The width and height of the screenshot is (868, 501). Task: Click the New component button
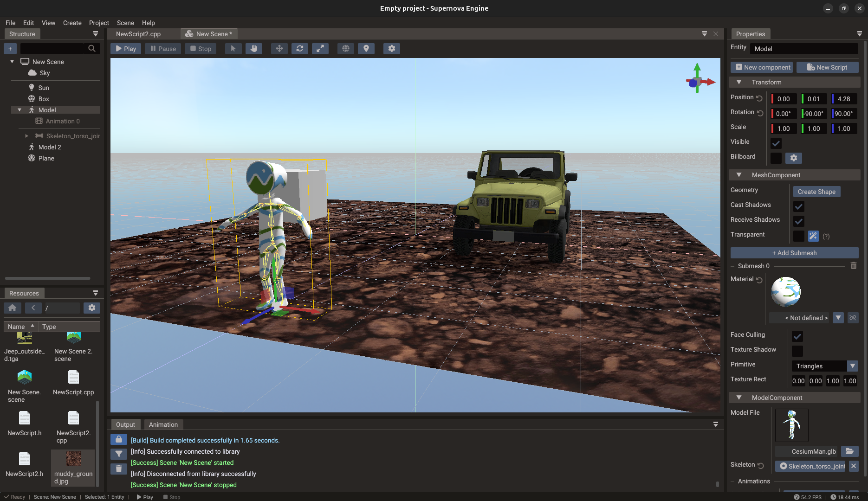coord(761,67)
